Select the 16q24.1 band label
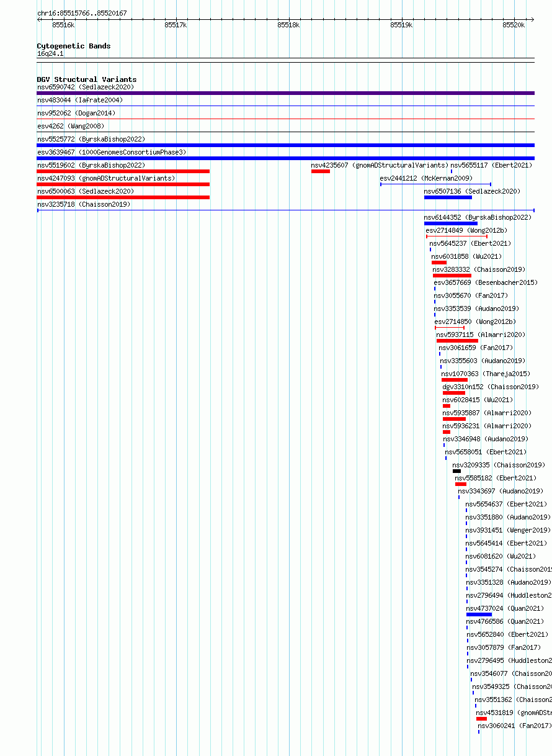Screen dimensions: 552x756 pos(50,53)
